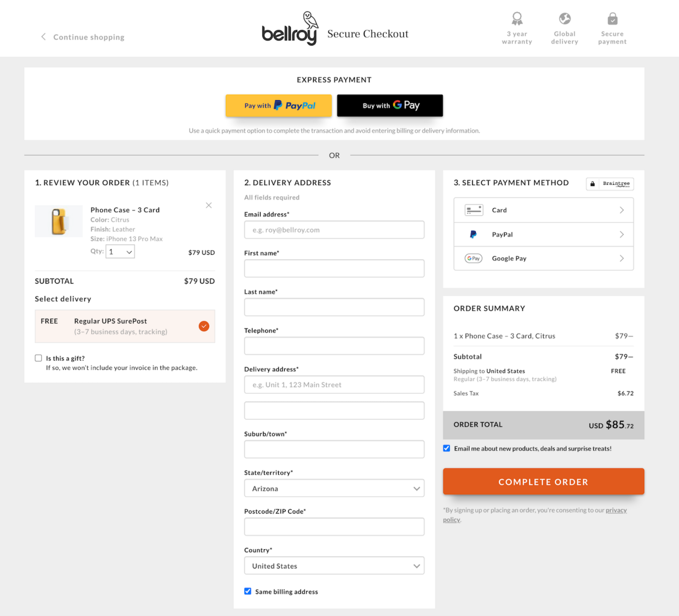
Task: Select the PayPal payment method row
Action: [x=544, y=234]
